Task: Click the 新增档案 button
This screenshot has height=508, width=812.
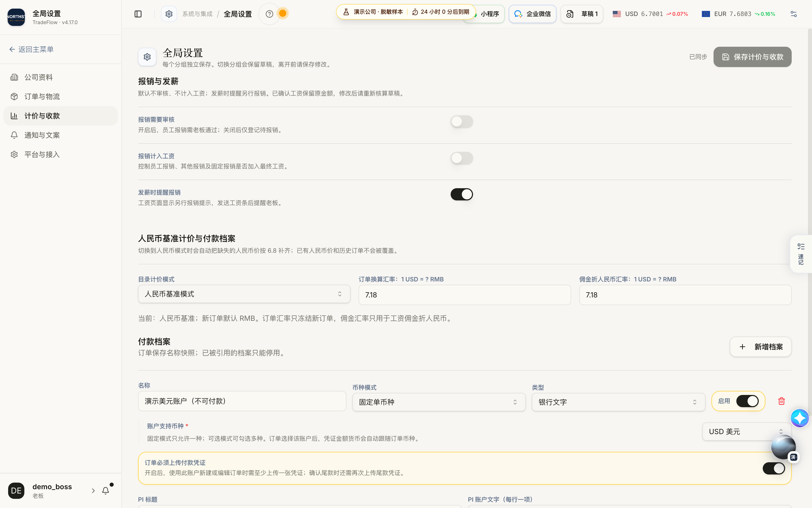Action: point(760,347)
